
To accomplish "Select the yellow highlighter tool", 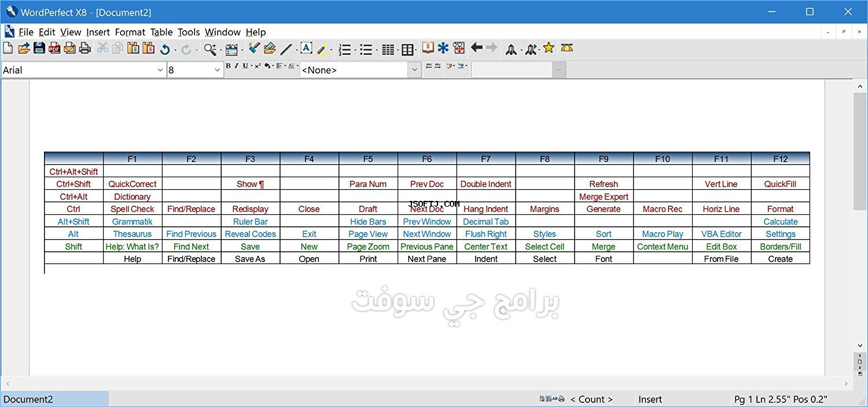I will 322,50.
